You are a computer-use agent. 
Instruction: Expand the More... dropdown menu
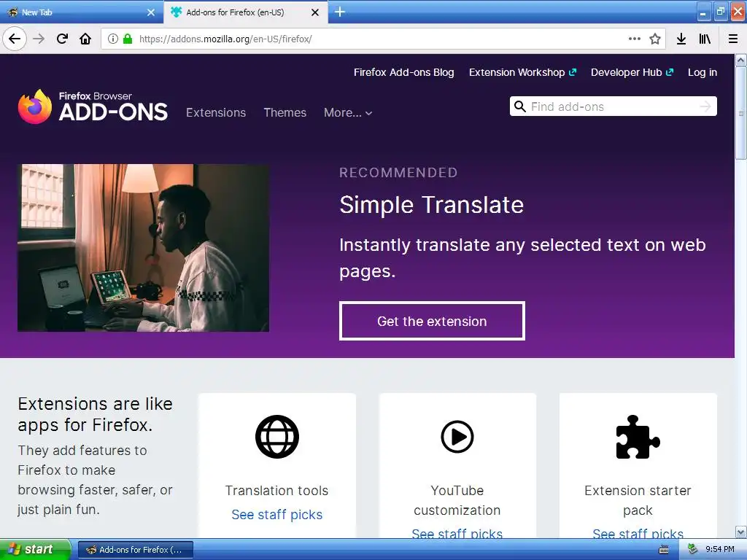coord(348,112)
